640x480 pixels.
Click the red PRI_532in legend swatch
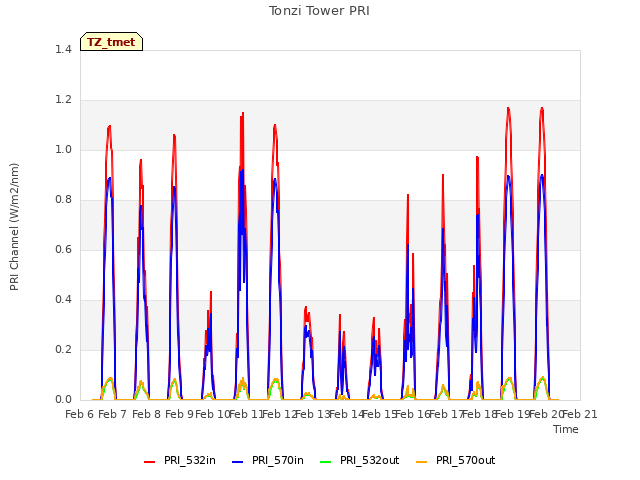(x=149, y=462)
